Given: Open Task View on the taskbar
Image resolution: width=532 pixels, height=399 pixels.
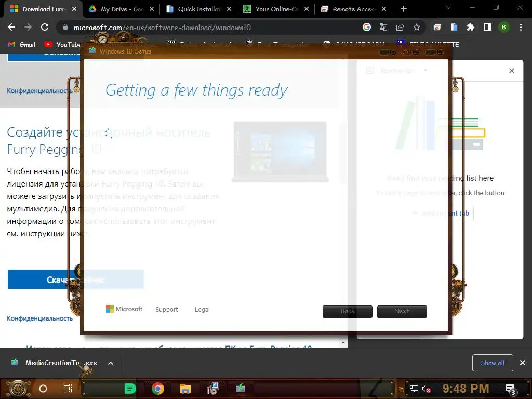Looking at the screenshot, I should tap(68, 389).
